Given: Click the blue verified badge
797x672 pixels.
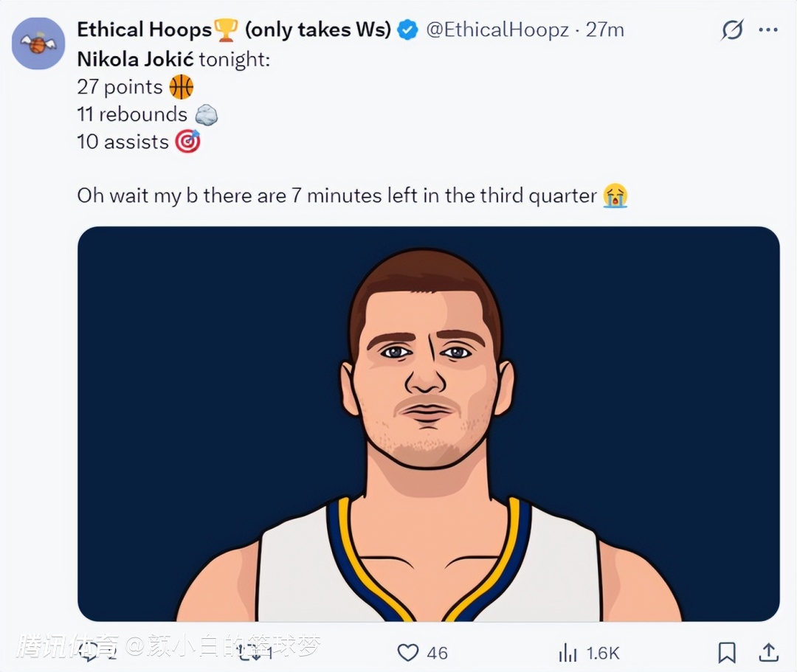Looking at the screenshot, I should point(407,30).
